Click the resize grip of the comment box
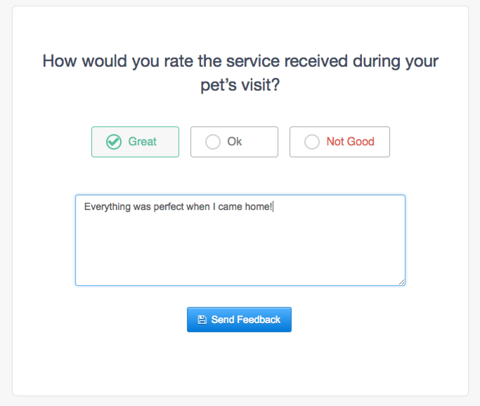Screen dimensions: 480x406 [x=402, y=282]
